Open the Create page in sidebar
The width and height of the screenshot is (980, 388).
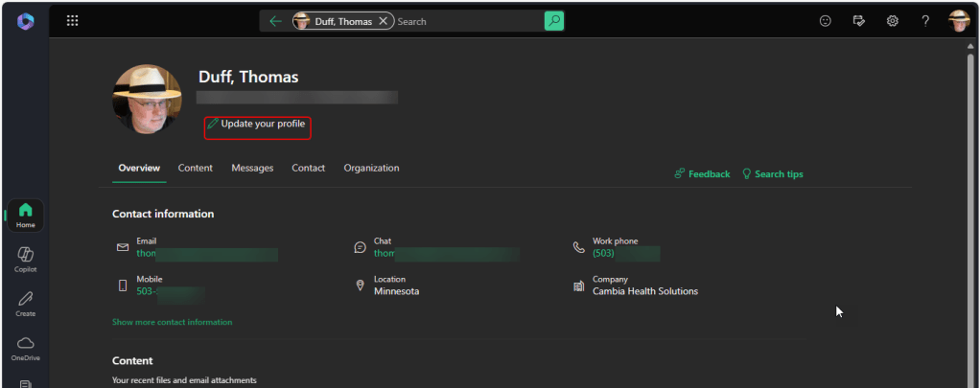(26, 304)
